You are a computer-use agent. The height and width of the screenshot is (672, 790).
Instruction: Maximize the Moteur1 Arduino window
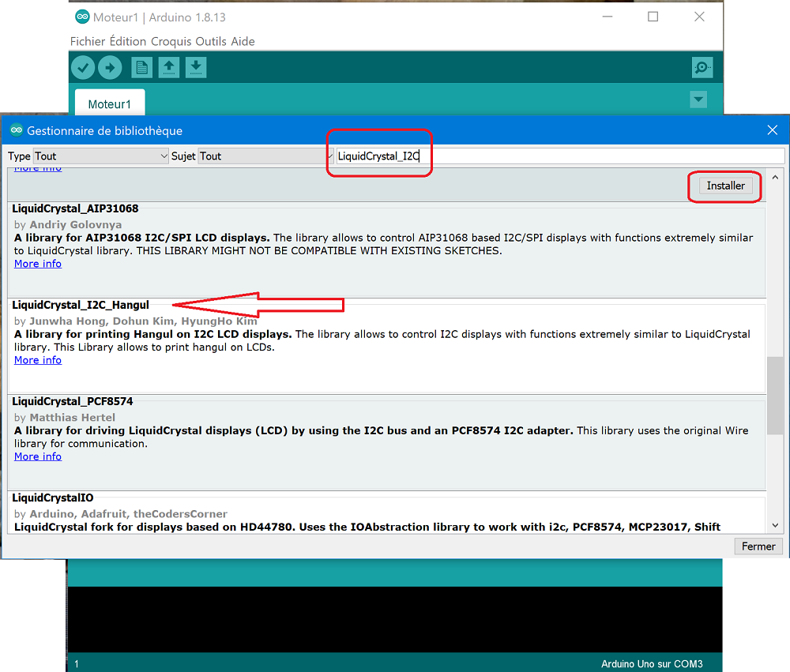coord(653,17)
